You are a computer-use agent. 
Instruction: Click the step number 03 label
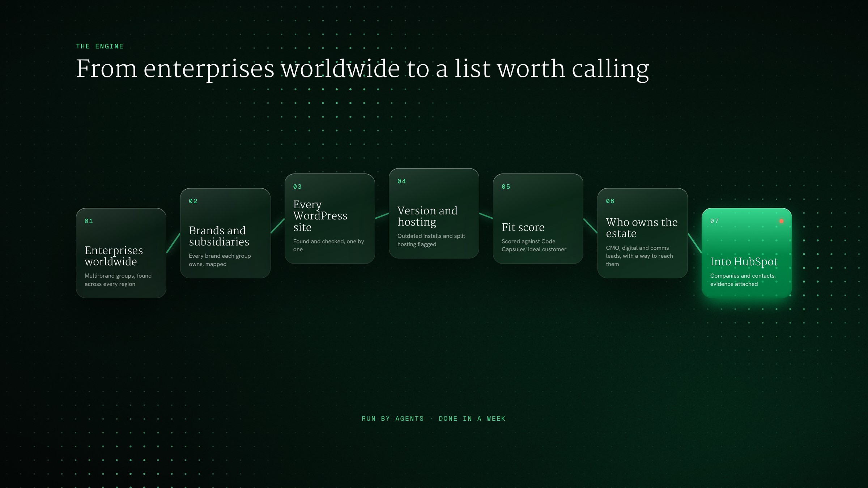pyautogui.click(x=297, y=187)
